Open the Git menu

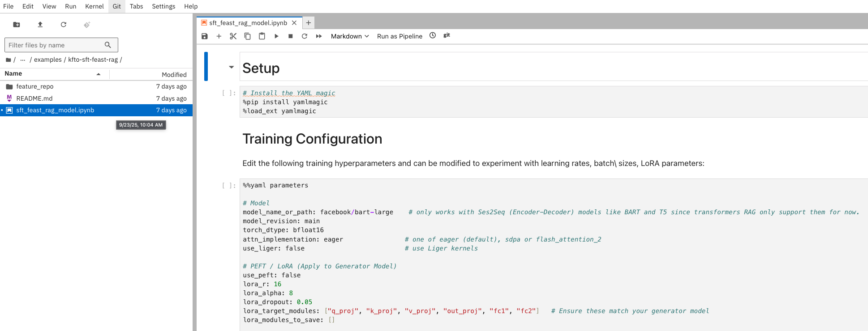pyautogui.click(x=116, y=6)
